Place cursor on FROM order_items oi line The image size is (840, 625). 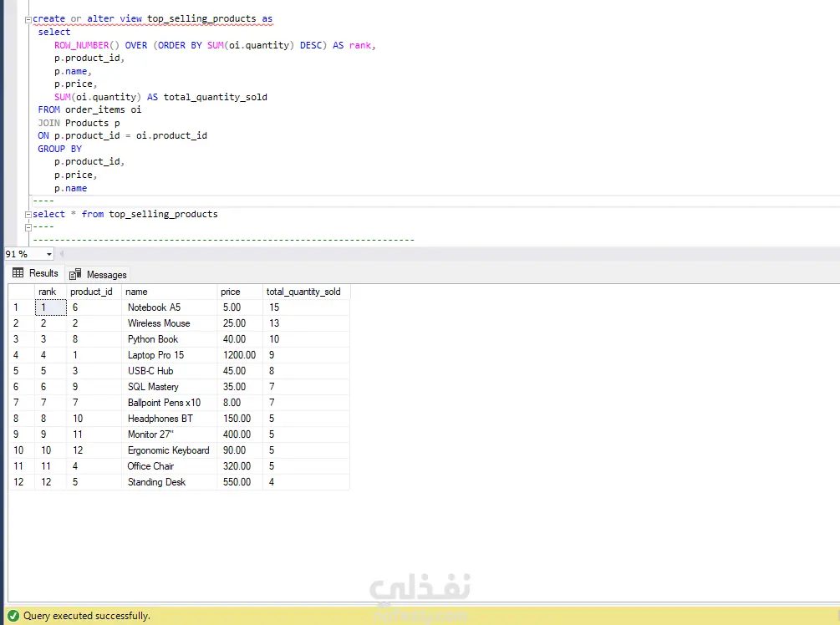pos(89,109)
